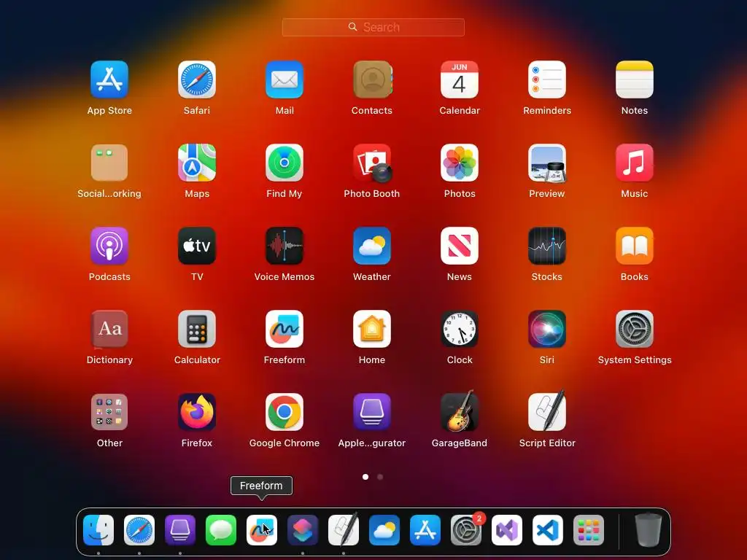Open Messages from the Dock

point(221,530)
